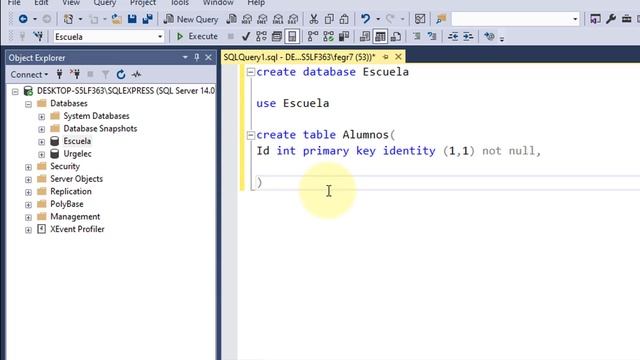Viewport: 640px width, 360px height.
Task: Click Increase Indent icon
Action: (x=468, y=37)
